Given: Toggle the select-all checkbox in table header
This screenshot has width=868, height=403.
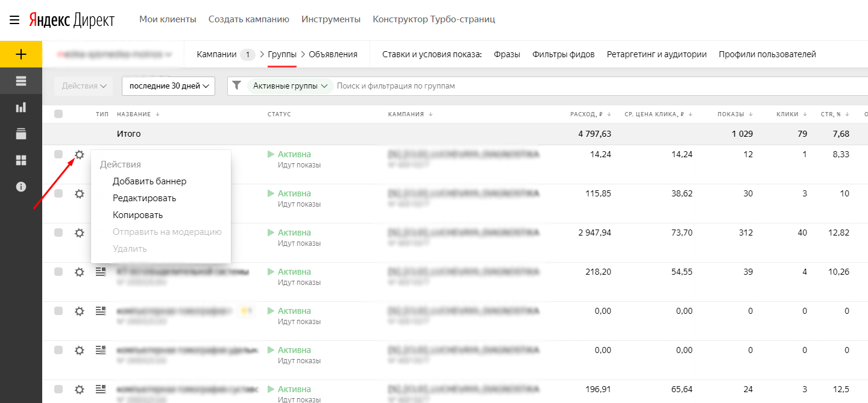Looking at the screenshot, I should coord(58,114).
